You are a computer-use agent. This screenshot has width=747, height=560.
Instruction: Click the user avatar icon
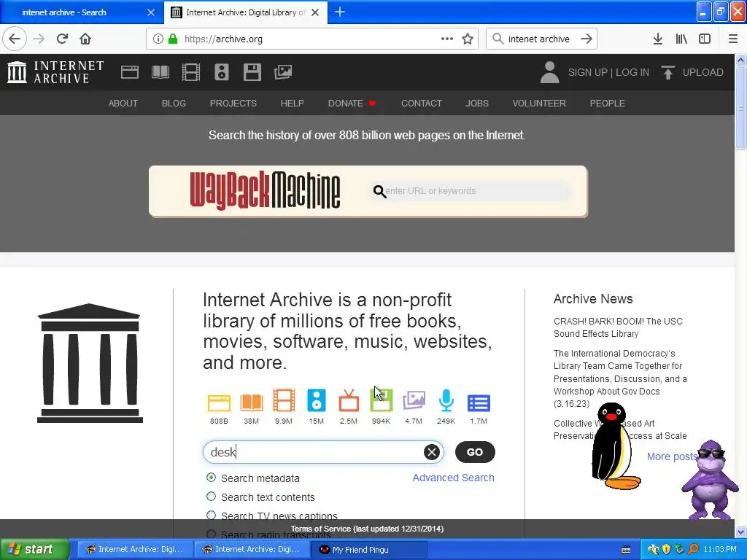[x=549, y=72]
